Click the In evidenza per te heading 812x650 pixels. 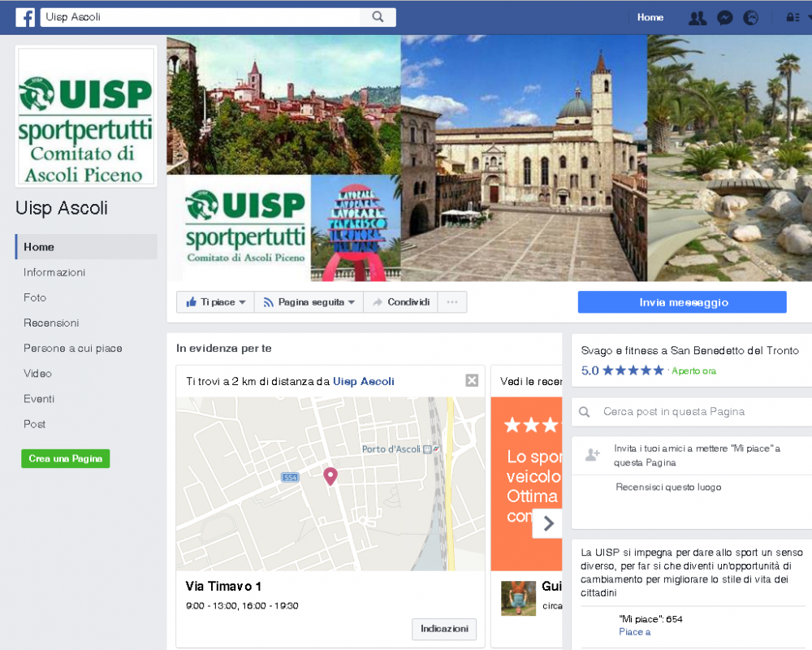pyautogui.click(x=224, y=349)
